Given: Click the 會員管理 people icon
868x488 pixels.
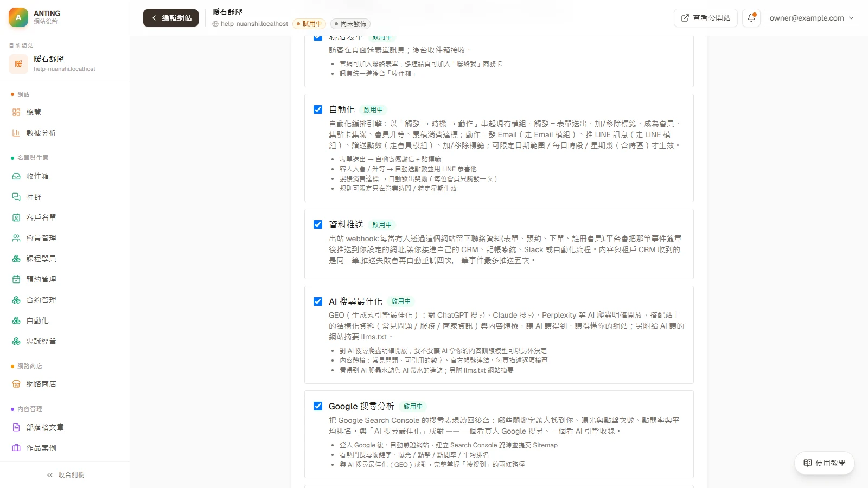Looking at the screenshot, I should pos(16,238).
